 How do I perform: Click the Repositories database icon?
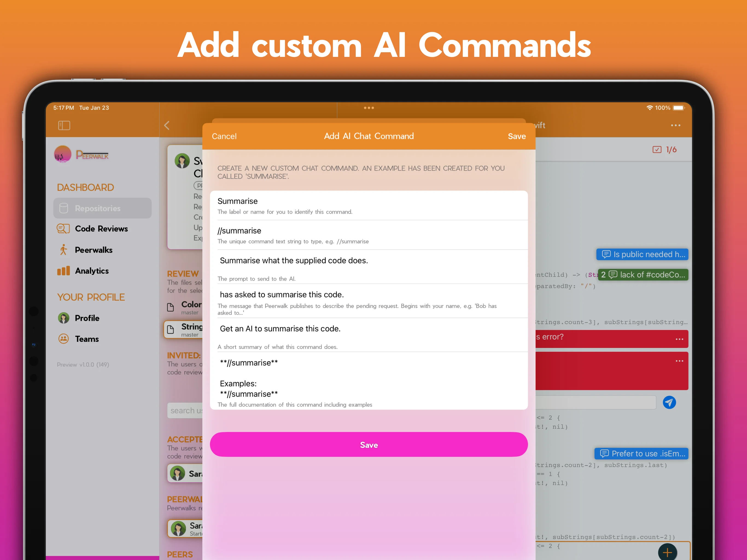63,208
